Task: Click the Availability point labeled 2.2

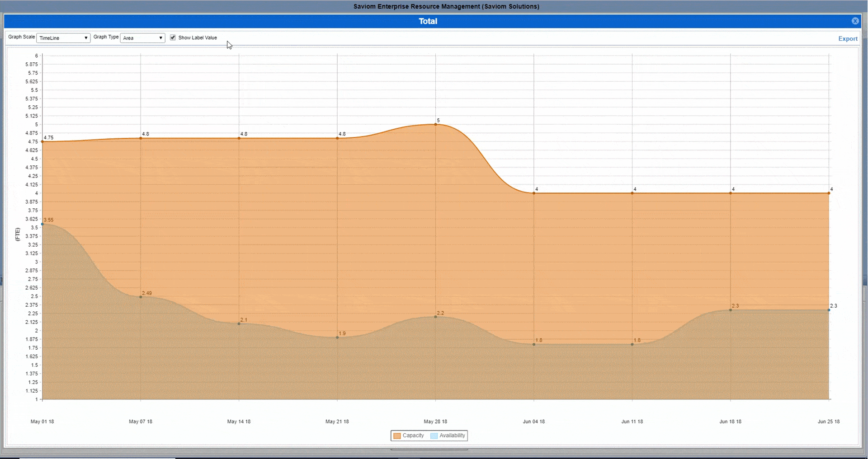Action: pyautogui.click(x=435, y=317)
